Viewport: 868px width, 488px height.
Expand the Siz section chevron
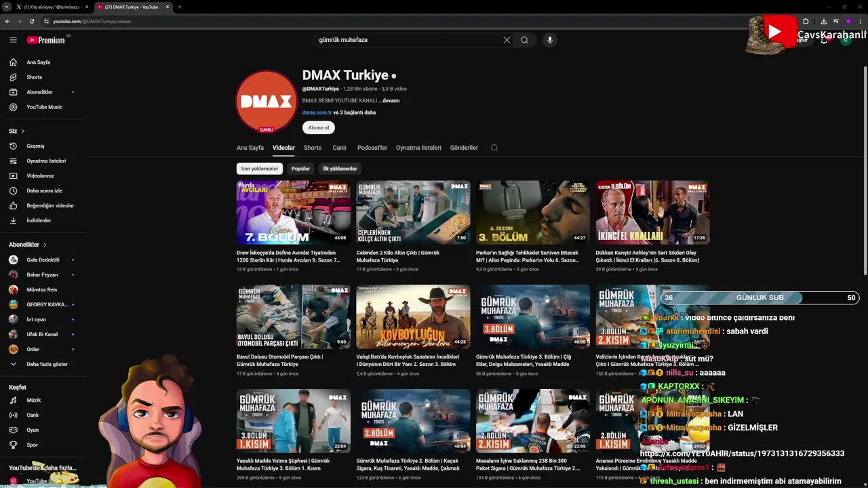click(22, 131)
